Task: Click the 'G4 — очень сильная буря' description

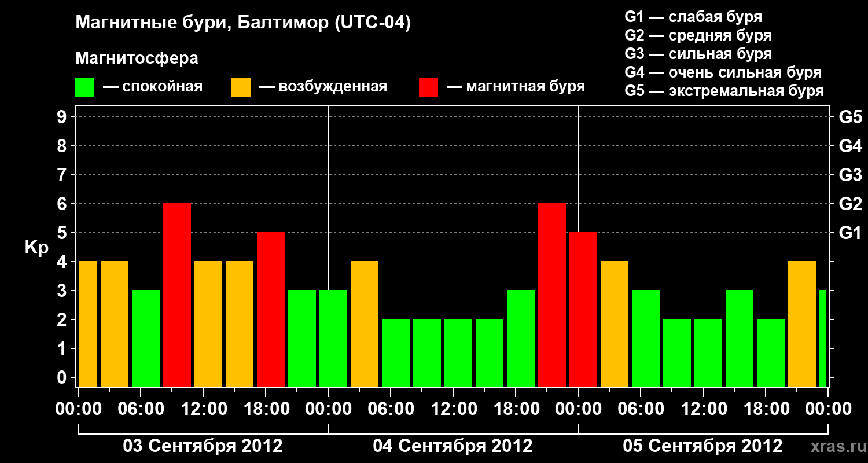Action: click(x=723, y=72)
